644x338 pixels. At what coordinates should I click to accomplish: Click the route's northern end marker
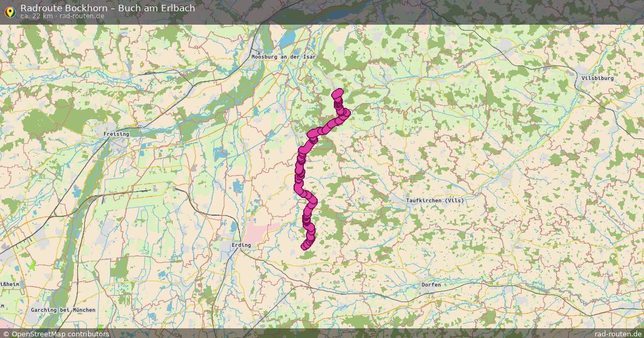(338, 93)
